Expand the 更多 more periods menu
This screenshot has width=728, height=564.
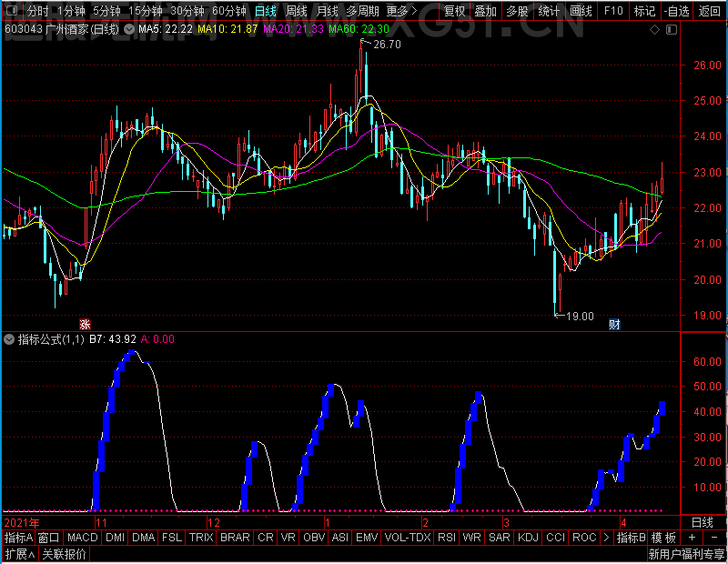tap(401, 10)
